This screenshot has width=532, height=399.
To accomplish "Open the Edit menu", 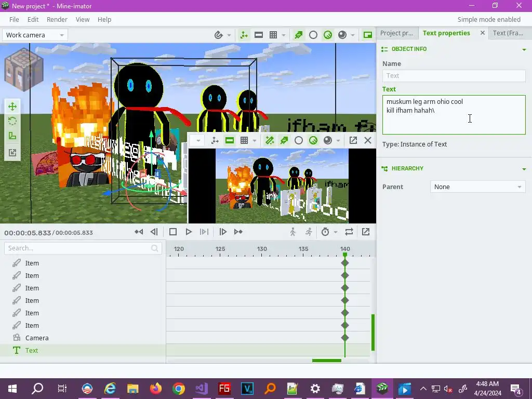I will (33, 19).
